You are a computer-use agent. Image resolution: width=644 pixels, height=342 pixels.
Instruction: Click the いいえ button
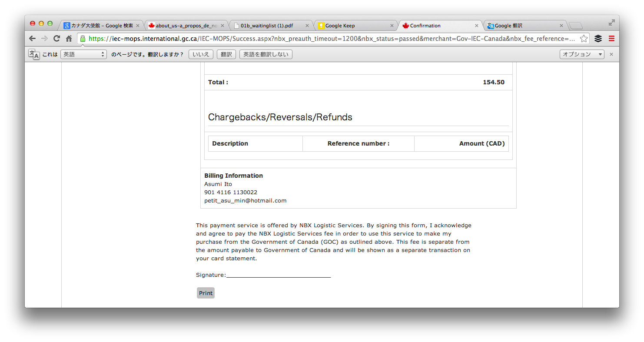coord(201,54)
